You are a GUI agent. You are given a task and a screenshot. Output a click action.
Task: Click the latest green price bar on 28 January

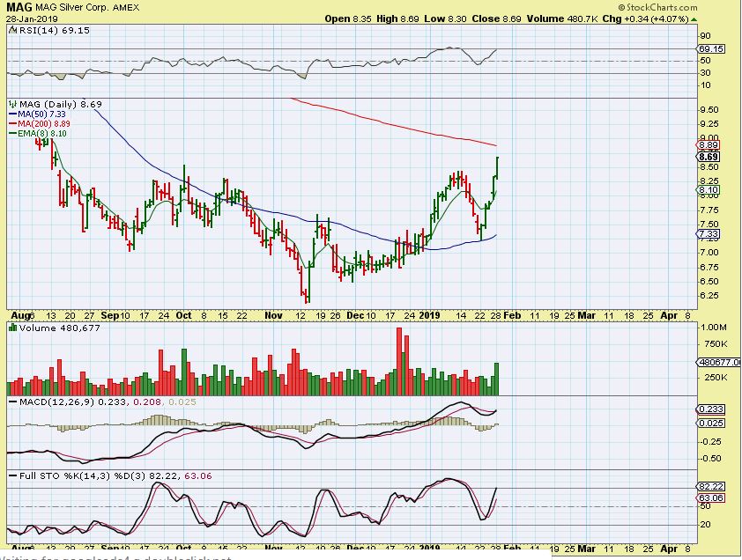point(497,168)
